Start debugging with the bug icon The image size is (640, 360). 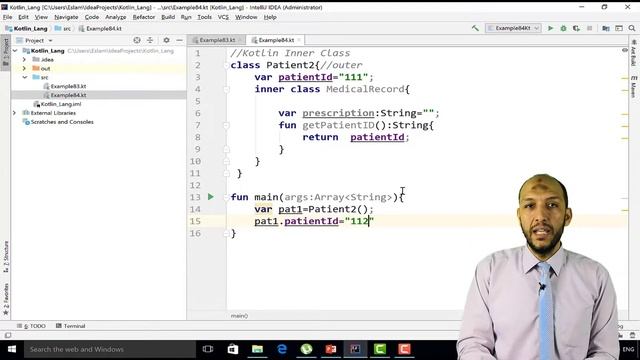(563, 28)
